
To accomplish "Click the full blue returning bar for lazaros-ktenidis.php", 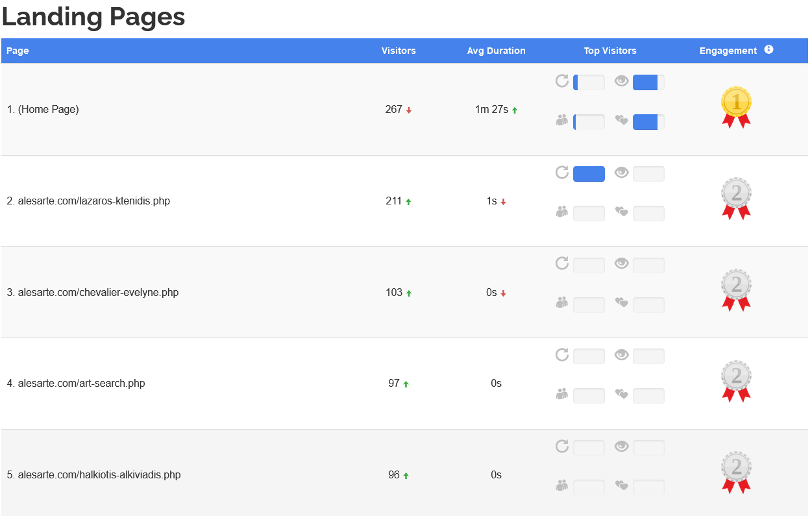I will pos(589,174).
